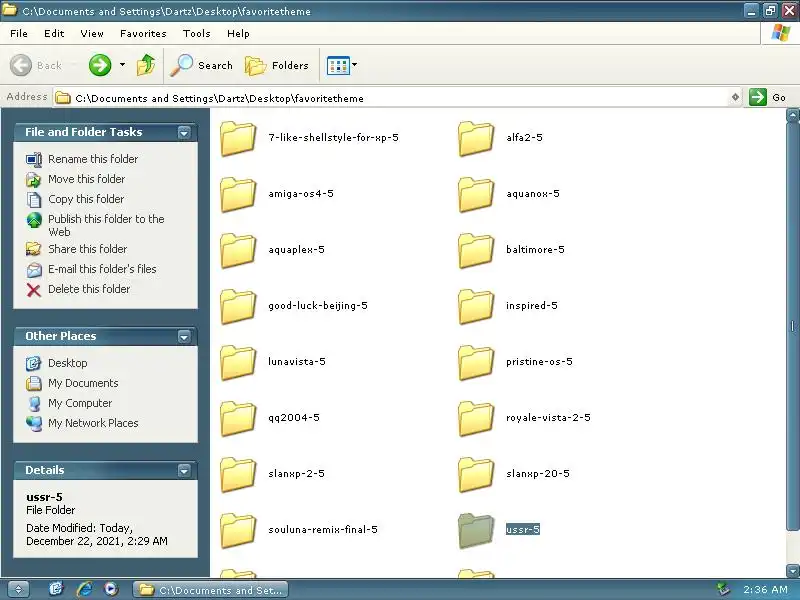
Task: Click the taskbar start menu button
Action: click(x=18, y=589)
